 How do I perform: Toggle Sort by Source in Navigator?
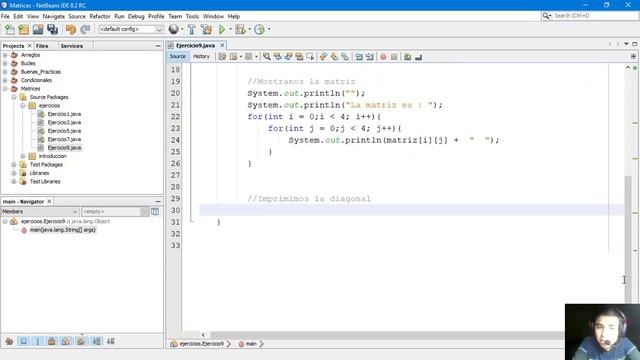click(x=111, y=341)
